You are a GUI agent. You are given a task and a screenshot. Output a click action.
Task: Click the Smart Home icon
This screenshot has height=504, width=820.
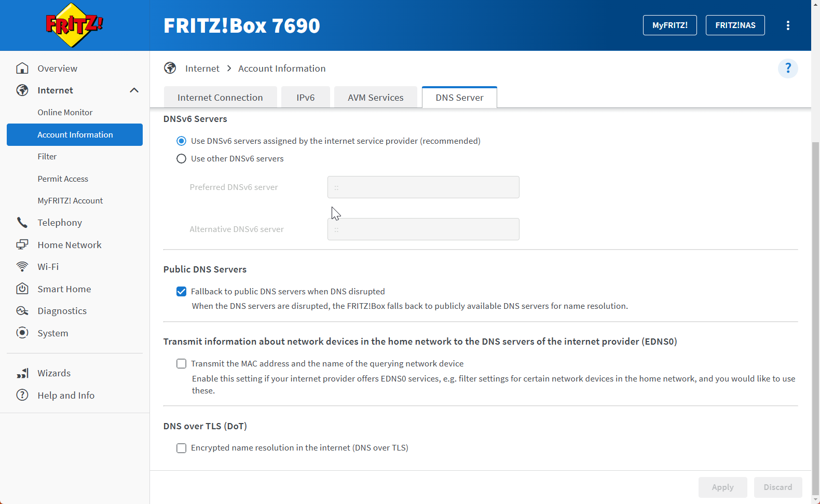22,289
